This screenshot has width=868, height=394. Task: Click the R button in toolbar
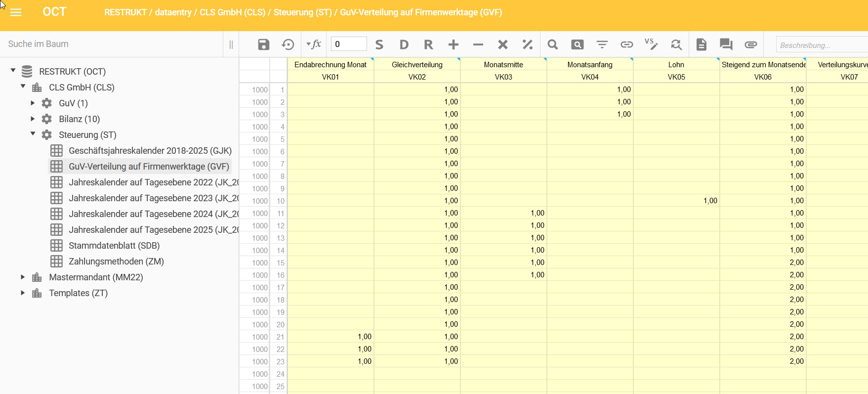click(428, 44)
